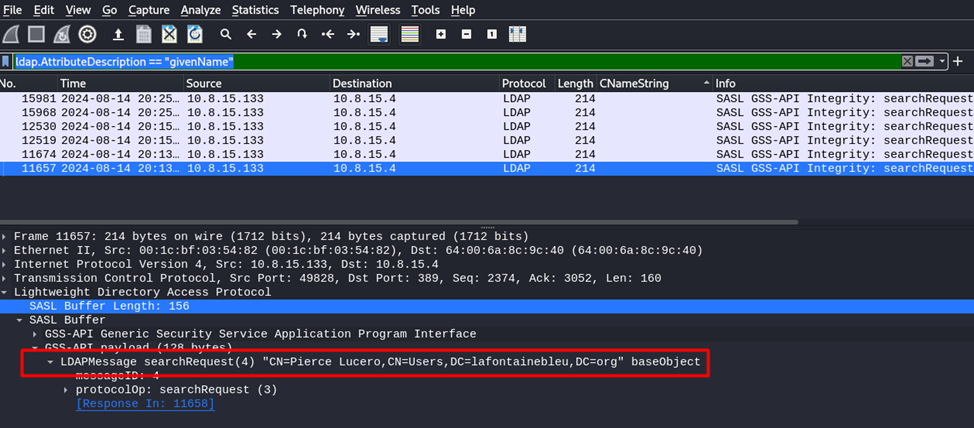The height and width of the screenshot is (428, 974).
Task: Expand the Frame 11657 details row
Action: (6, 236)
